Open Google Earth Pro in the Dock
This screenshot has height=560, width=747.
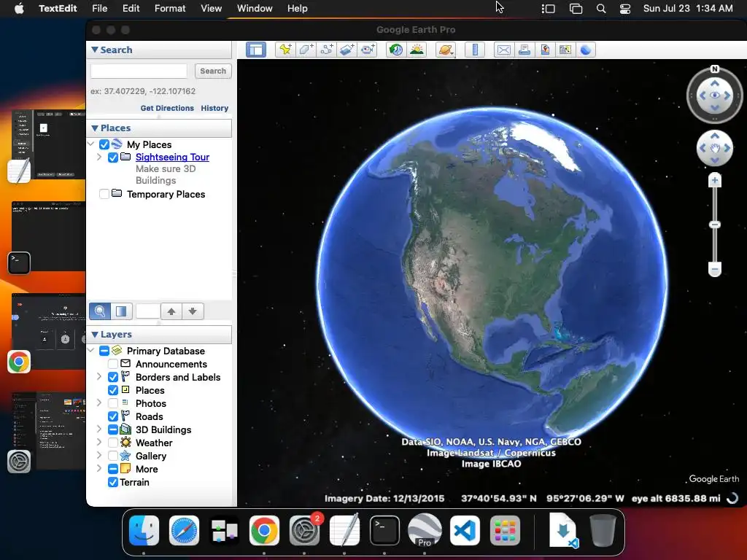[x=425, y=530]
